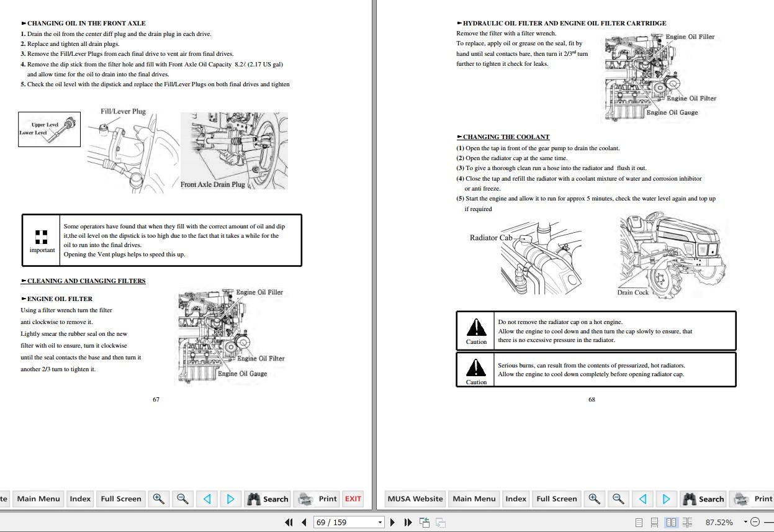This screenshot has height=532, width=774.
Task: Click 'Serious burns, can result' caution text
Action: (x=592, y=365)
